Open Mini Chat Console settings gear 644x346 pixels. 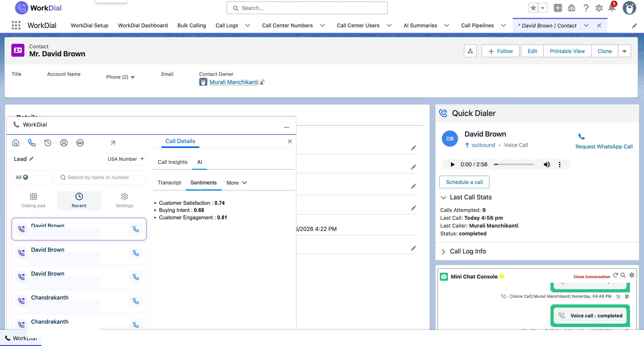pos(632,275)
